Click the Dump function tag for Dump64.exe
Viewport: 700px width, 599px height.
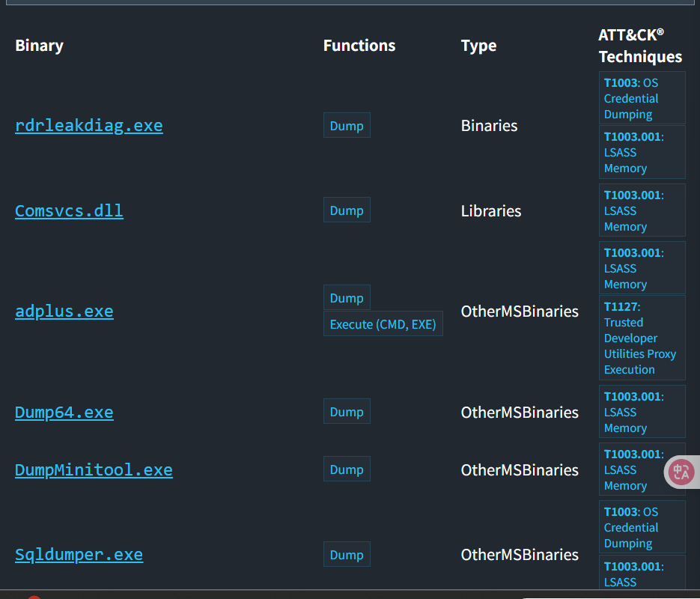click(347, 412)
